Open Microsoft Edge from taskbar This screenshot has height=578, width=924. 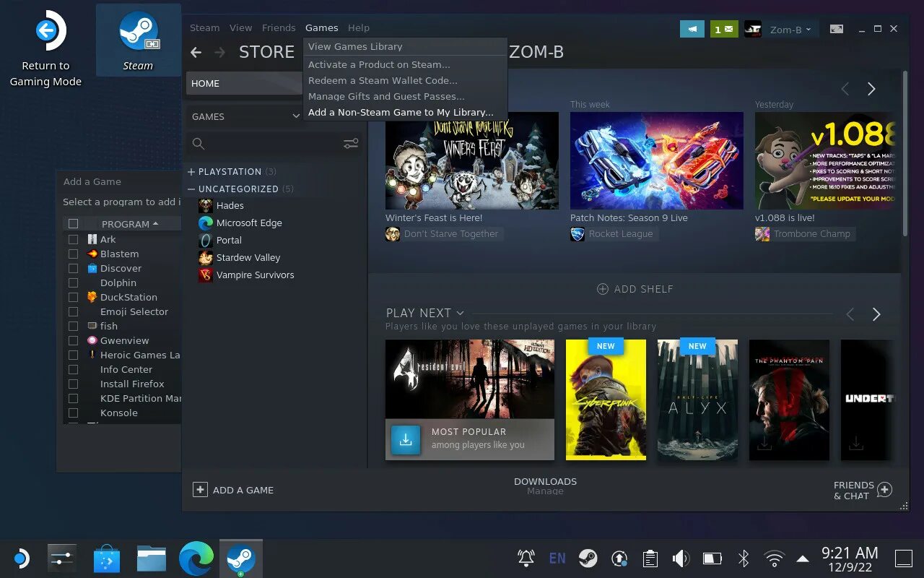196,558
